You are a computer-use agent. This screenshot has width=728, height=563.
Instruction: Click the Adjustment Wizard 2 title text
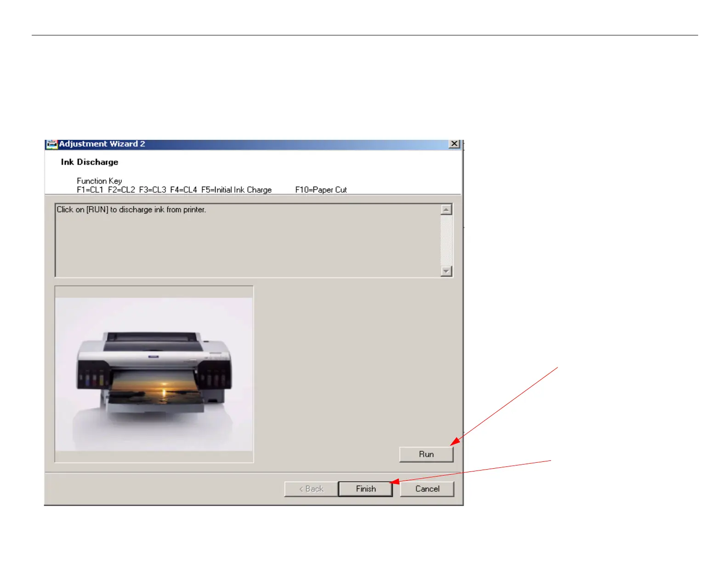(102, 144)
